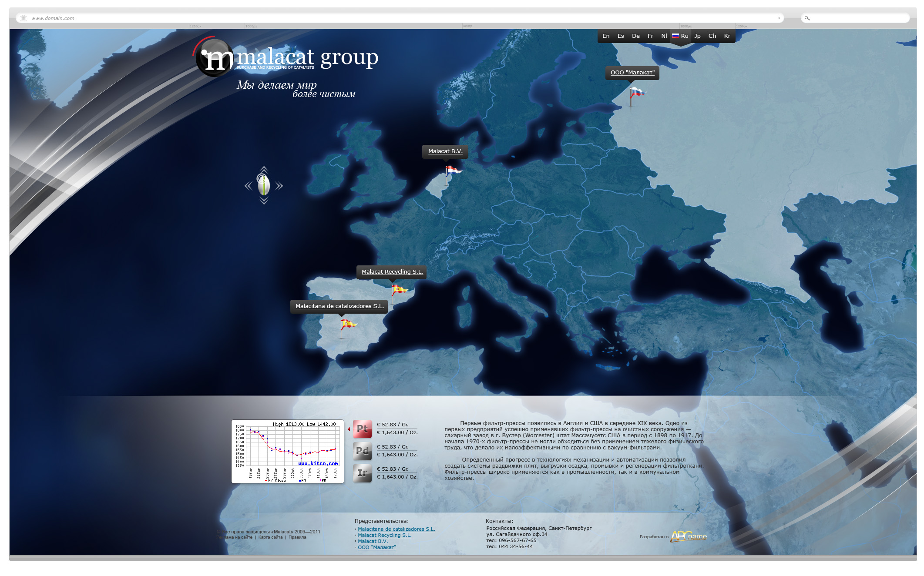Open footer link Malacat B.V.
The image size is (924, 576).
373,541
